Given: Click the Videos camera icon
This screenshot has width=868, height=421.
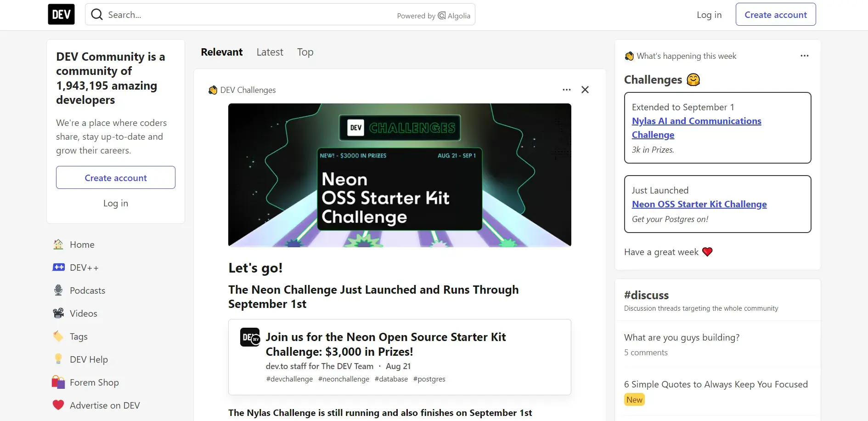Looking at the screenshot, I should coord(58,313).
